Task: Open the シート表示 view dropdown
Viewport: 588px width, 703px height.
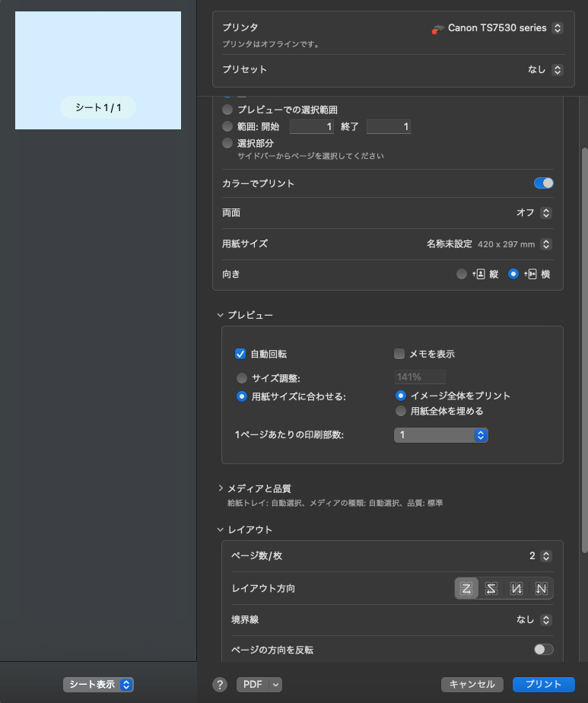Action: (98, 685)
